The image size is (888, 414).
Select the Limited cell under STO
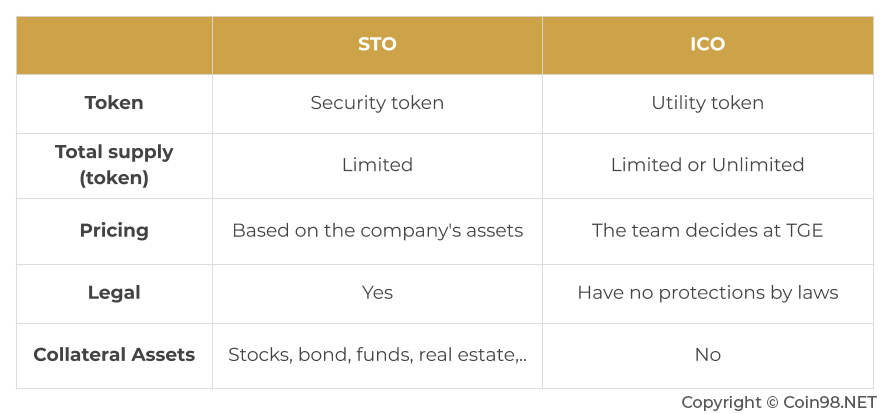tap(377, 165)
